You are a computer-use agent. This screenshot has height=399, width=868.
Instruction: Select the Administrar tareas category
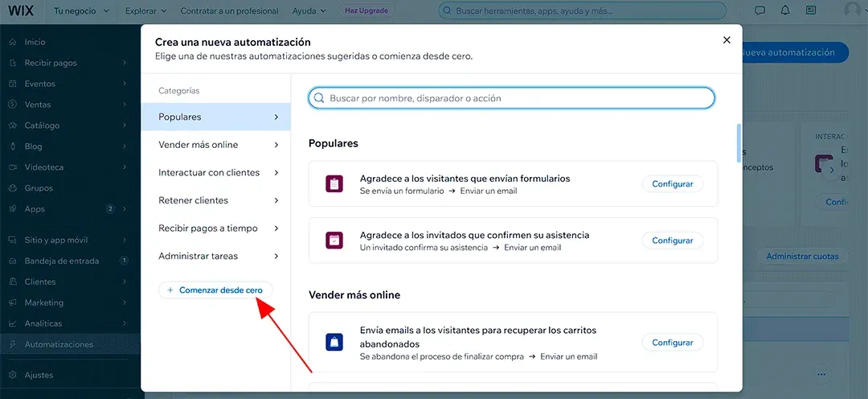click(x=216, y=256)
